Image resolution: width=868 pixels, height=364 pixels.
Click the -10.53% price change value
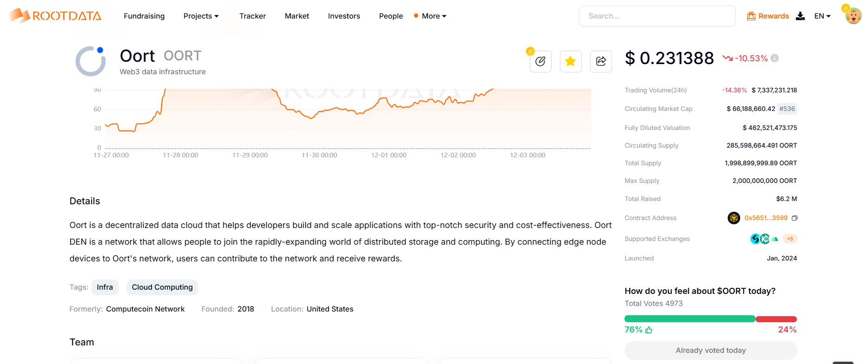tap(751, 58)
